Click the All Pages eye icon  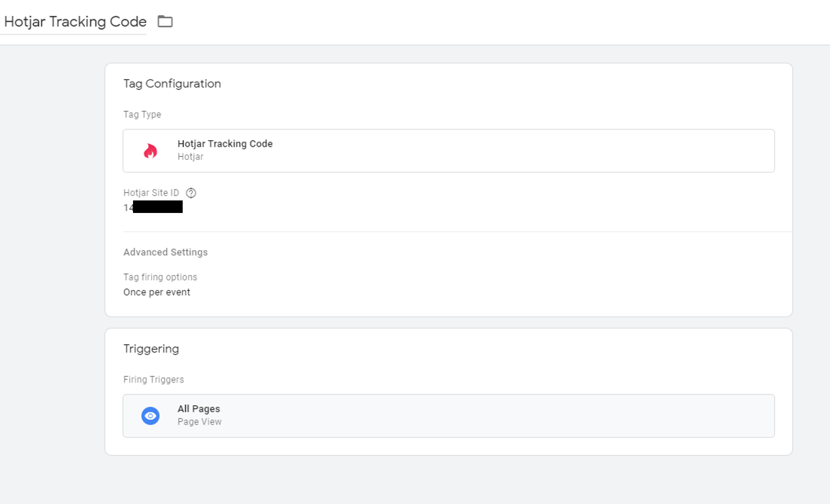pos(150,416)
